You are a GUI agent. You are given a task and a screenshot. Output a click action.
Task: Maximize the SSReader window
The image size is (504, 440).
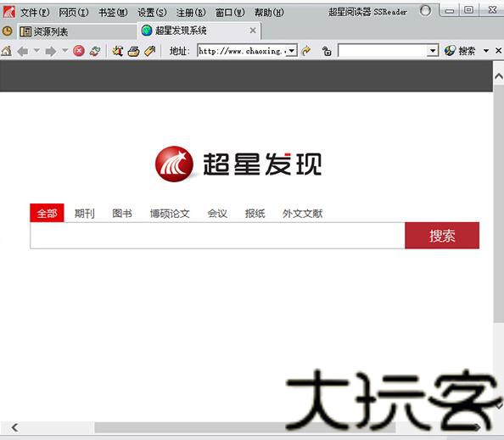point(468,10)
